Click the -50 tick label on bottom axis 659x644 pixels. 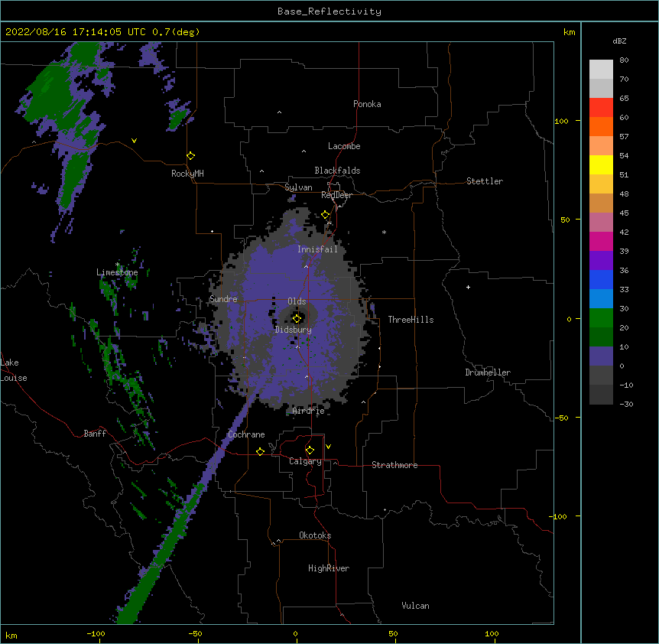tap(195, 633)
